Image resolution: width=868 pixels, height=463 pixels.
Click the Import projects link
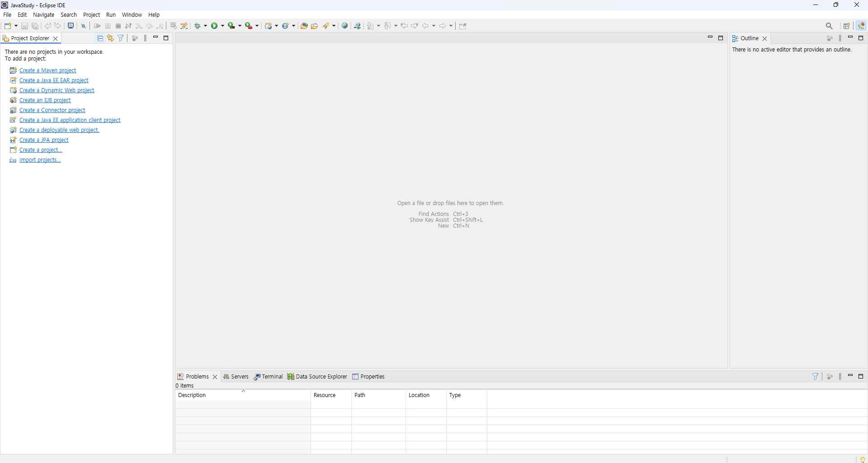40,160
